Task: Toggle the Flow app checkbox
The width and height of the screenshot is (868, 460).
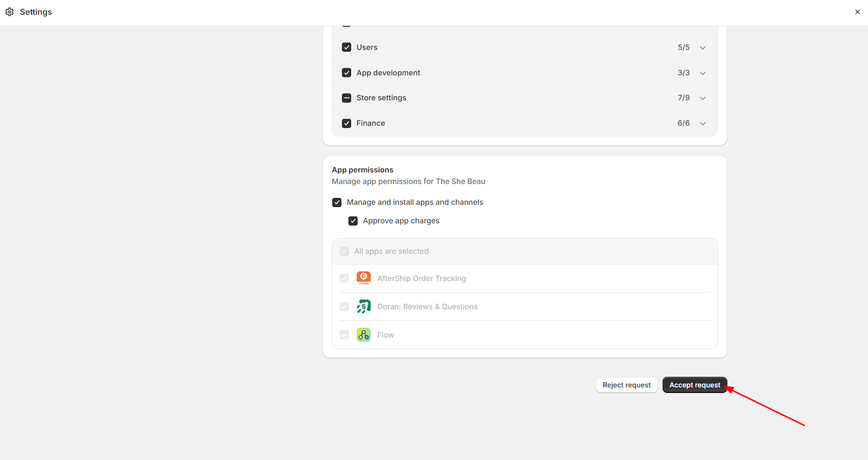Action: (344, 335)
